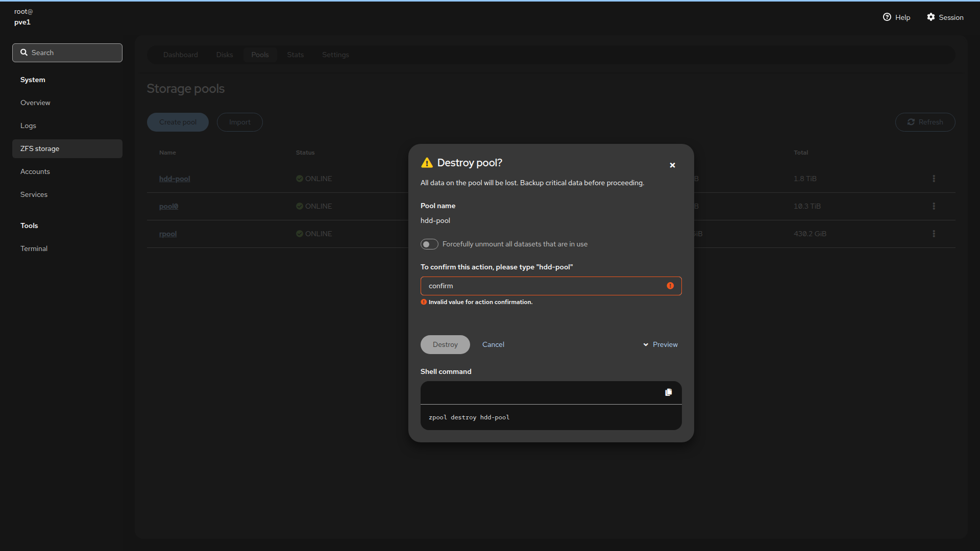The width and height of the screenshot is (980, 551).
Task: Close the Destroy pool dialog
Action: (x=672, y=165)
